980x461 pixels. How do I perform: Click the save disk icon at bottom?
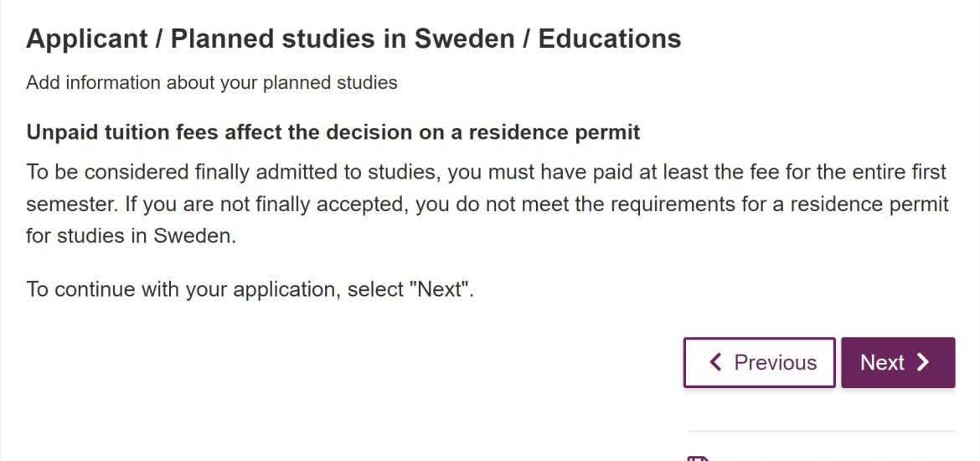click(699, 458)
